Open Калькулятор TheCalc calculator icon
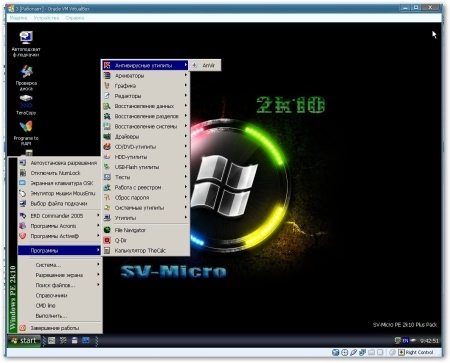 (107, 250)
